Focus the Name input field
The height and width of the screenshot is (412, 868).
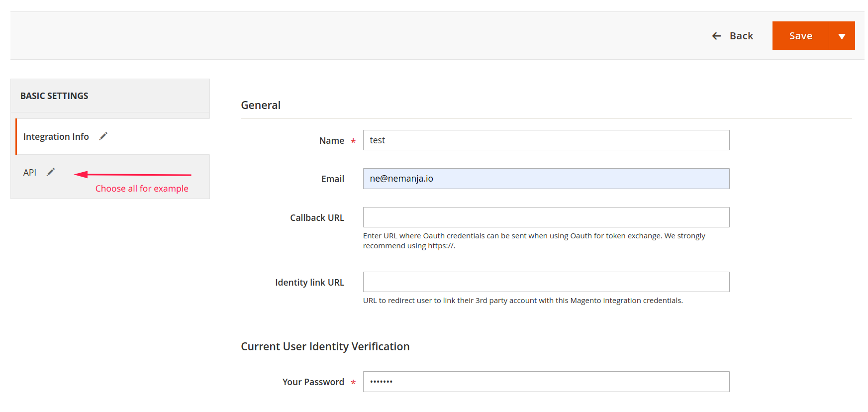pos(546,140)
